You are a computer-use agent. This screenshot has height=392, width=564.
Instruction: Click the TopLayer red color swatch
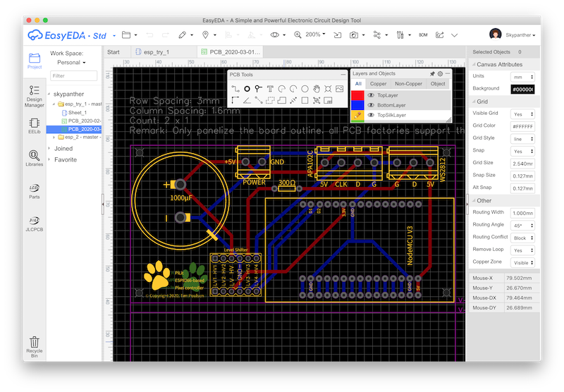tap(357, 95)
